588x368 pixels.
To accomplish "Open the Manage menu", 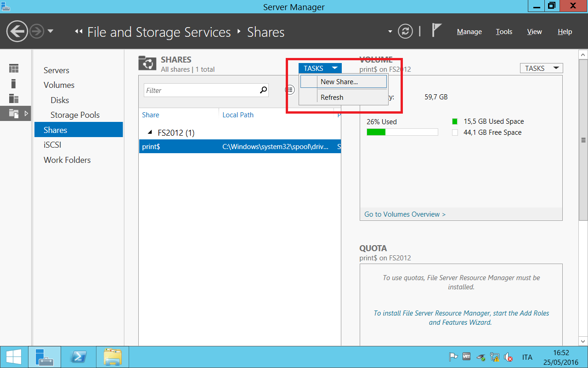I will click(x=469, y=32).
